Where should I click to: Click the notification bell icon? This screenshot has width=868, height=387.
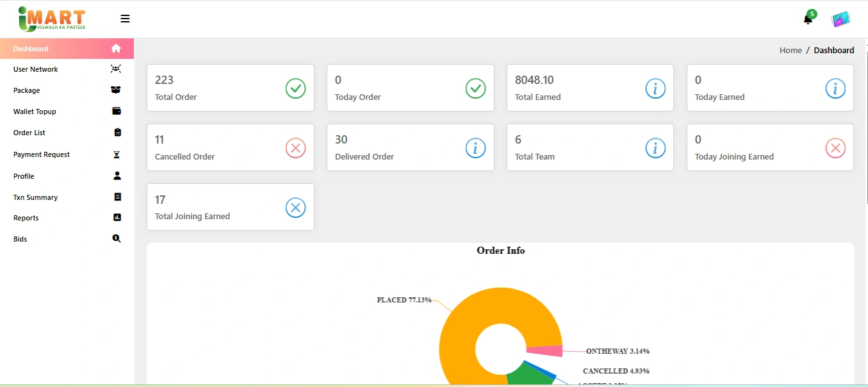pyautogui.click(x=808, y=19)
